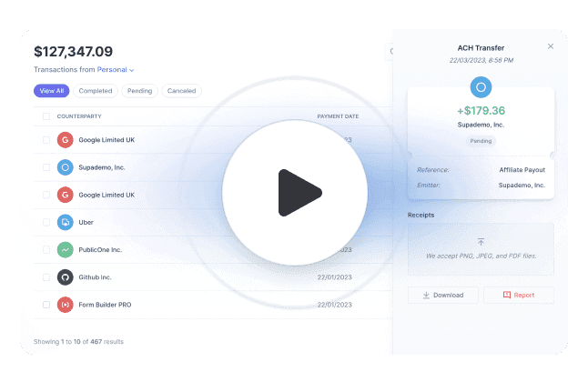Select the Pending filter tab
This screenshot has width=588, height=382.
point(139,91)
